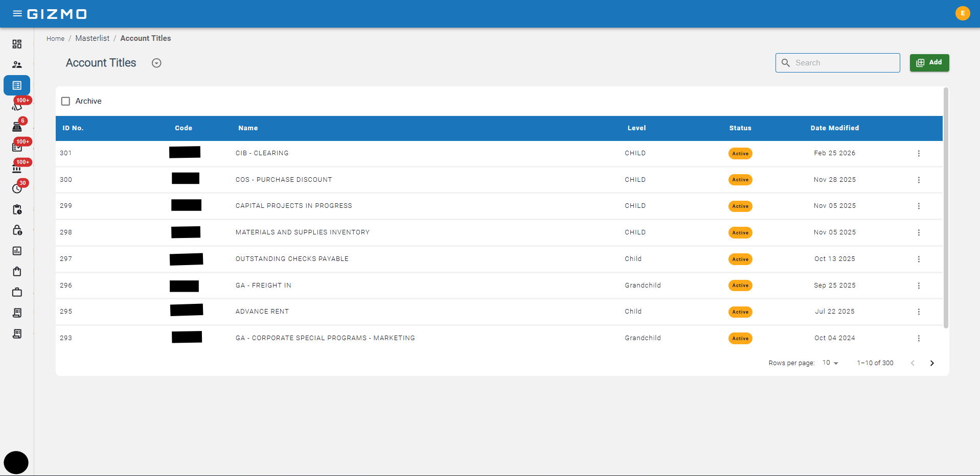This screenshot has height=476, width=980.
Task: Click Account Titles breadcrumb
Action: click(146, 38)
